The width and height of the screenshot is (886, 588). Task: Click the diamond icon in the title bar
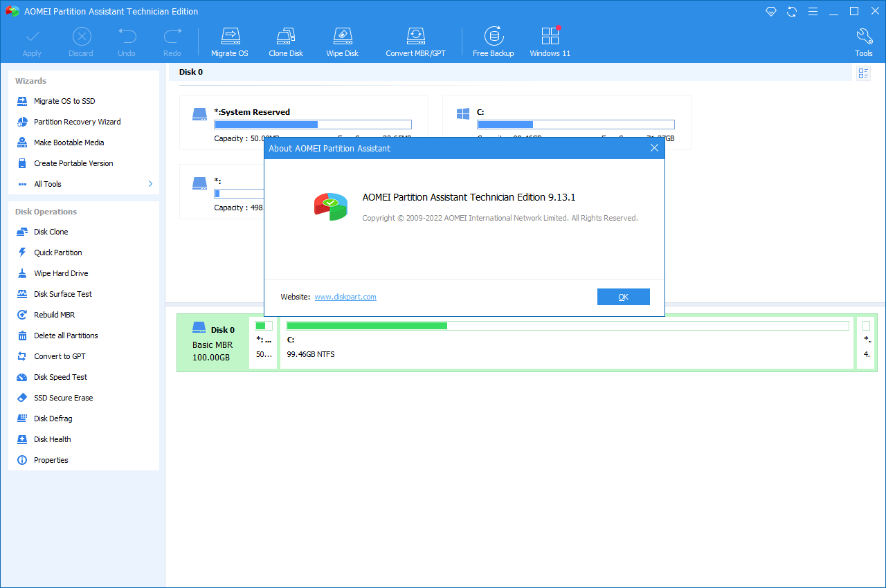point(772,12)
